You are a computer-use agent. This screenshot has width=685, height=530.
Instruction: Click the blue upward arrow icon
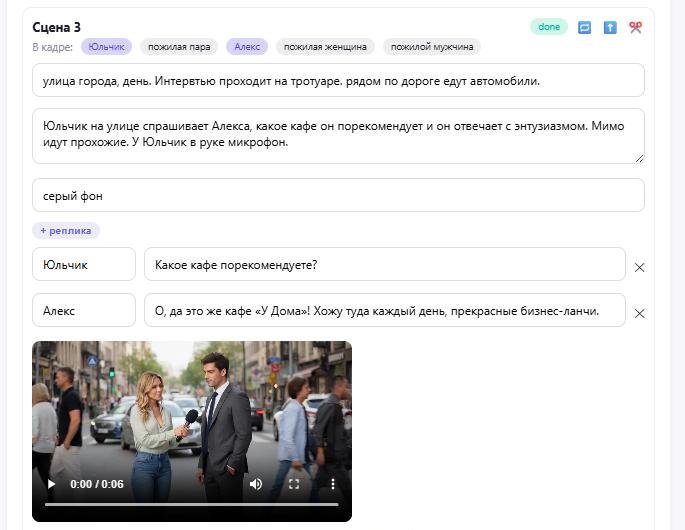[x=610, y=28]
